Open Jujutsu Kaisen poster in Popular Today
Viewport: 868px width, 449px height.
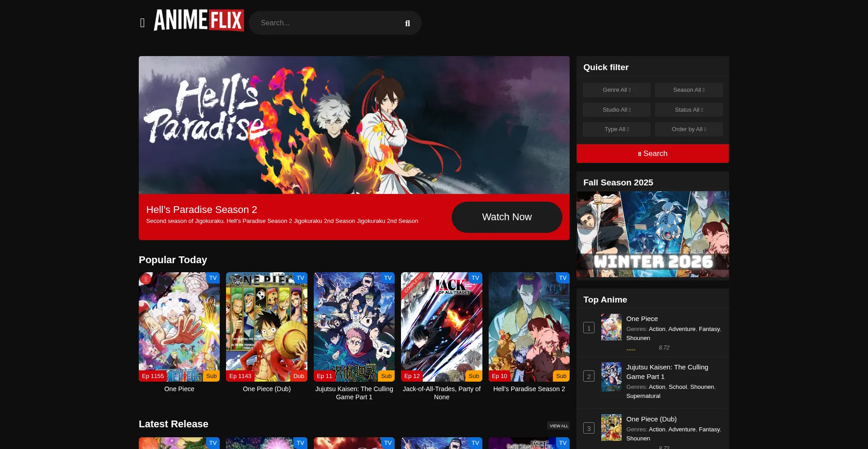click(354, 327)
